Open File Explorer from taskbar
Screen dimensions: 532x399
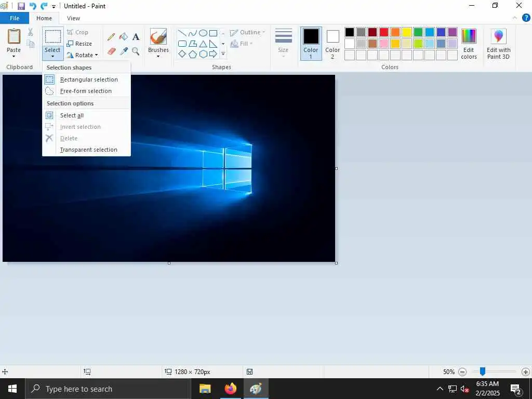click(205, 389)
